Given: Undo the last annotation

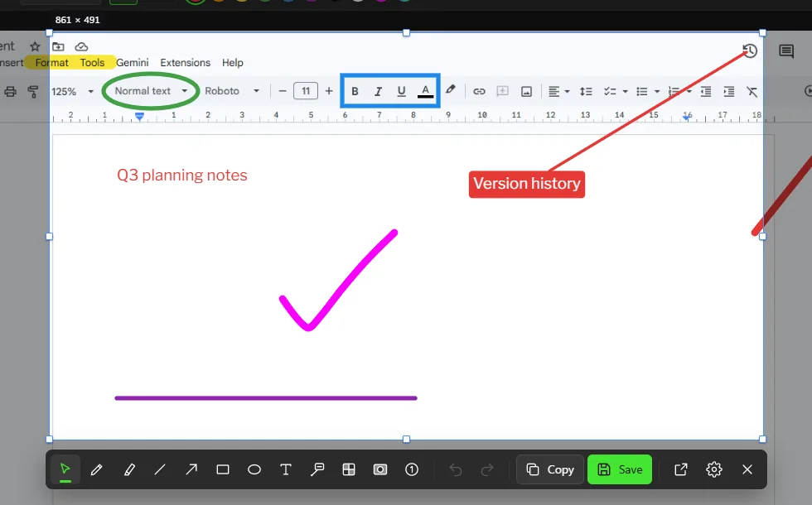Looking at the screenshot, I should pyautogui.click(x=456, y=469).
